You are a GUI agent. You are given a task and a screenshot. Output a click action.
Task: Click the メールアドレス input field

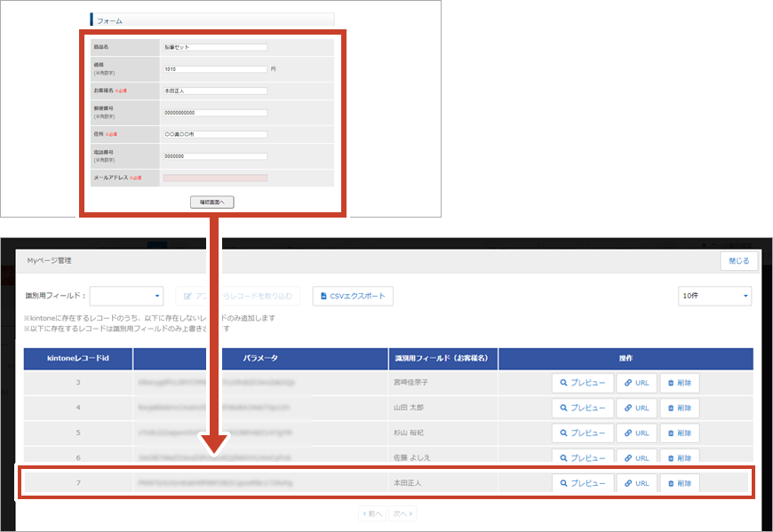click(x=215, y=178)
